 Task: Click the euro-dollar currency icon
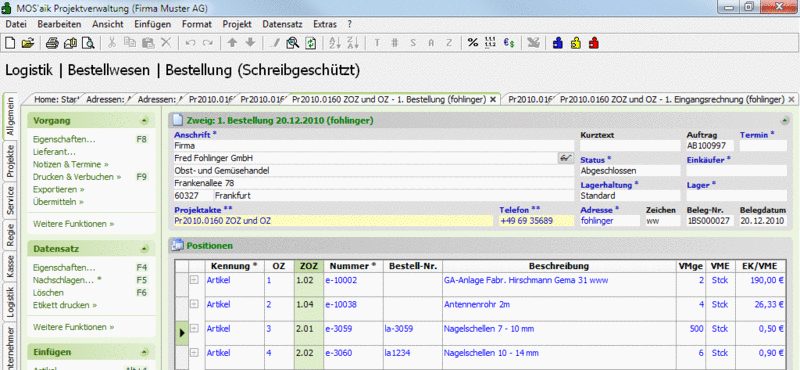[x=509, y=43]
